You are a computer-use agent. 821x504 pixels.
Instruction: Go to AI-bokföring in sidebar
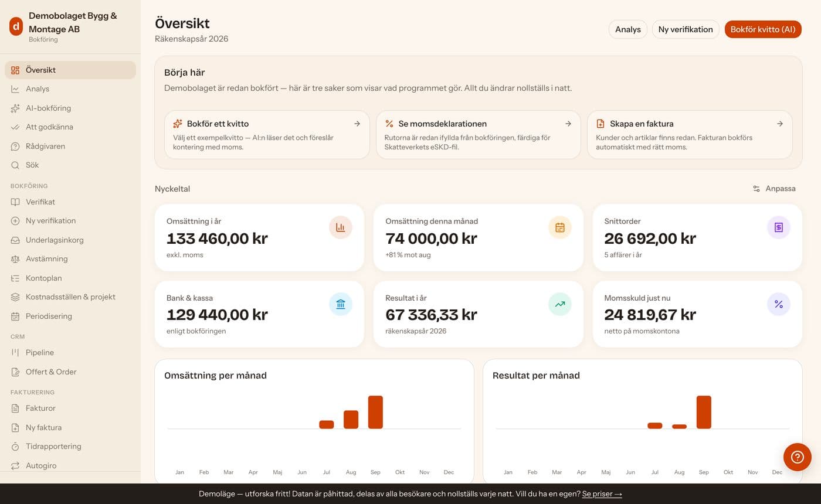(x=70, y=108)
